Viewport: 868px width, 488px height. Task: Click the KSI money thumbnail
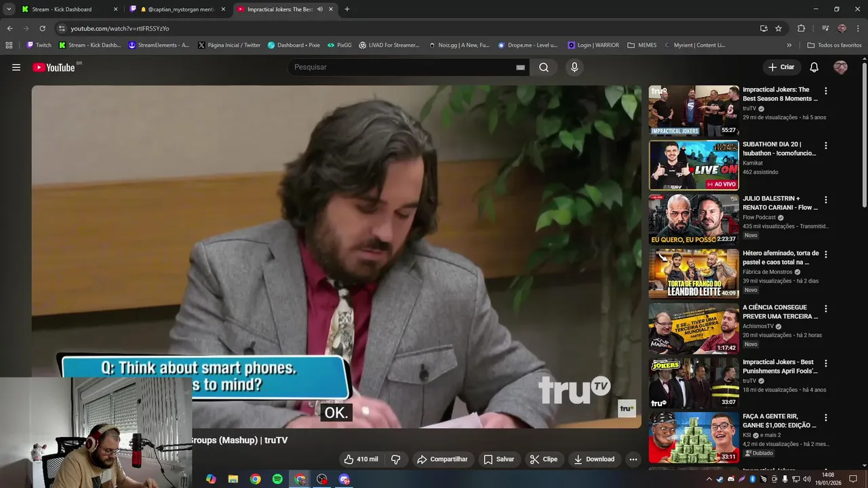694,437
